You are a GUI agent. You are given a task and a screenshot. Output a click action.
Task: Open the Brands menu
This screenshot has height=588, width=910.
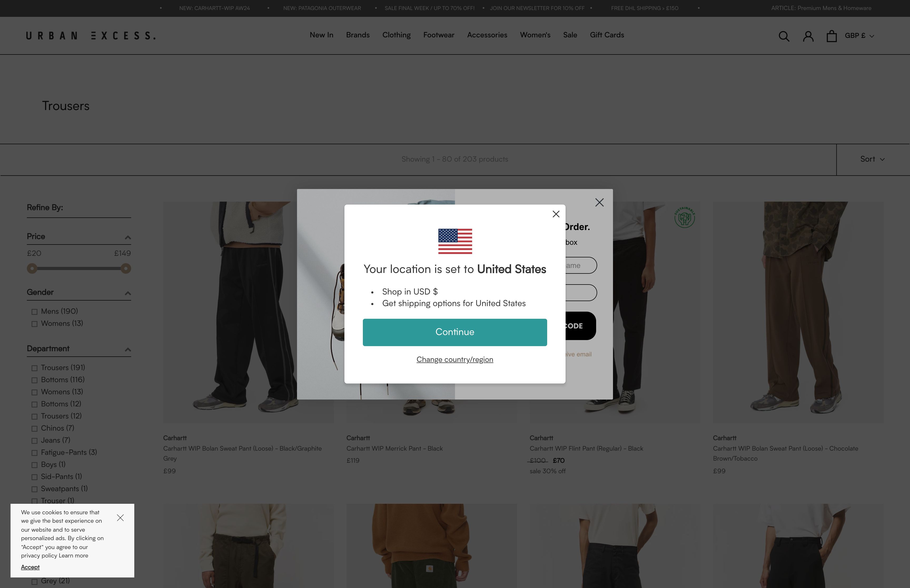click(357, 35)
